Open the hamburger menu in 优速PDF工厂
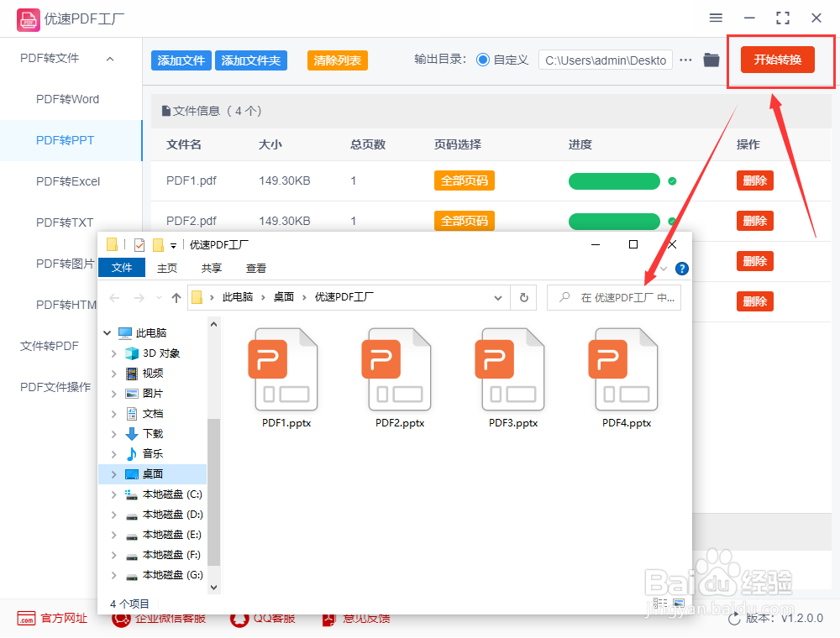Image resolution: width=840 pixels, height=638 pixels. (716, 18)
